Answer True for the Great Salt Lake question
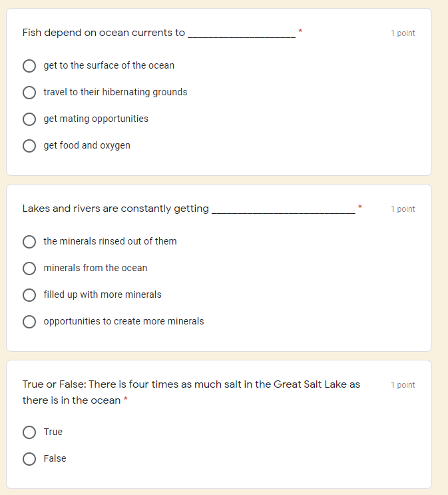This screenshot has height=495, width=448. 29,432
